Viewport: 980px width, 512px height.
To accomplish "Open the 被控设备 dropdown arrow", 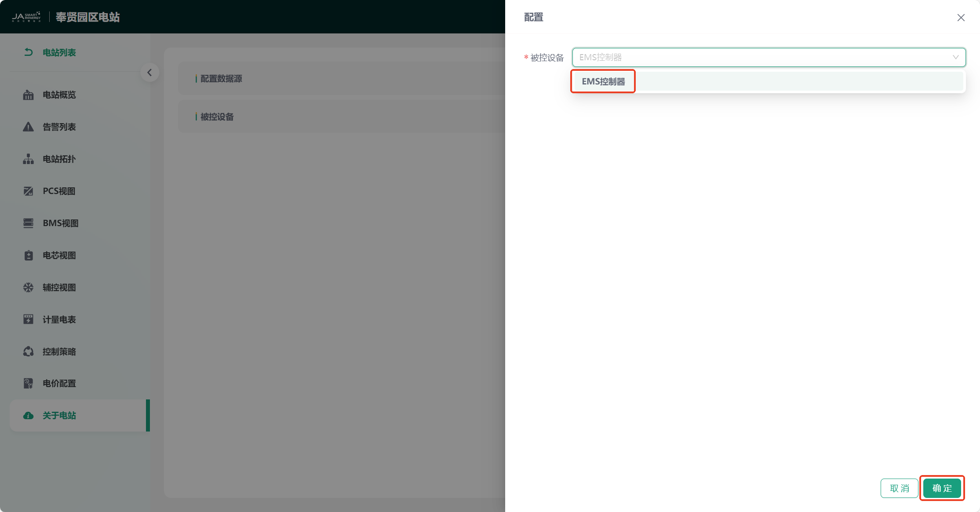I will click(955, 58).
